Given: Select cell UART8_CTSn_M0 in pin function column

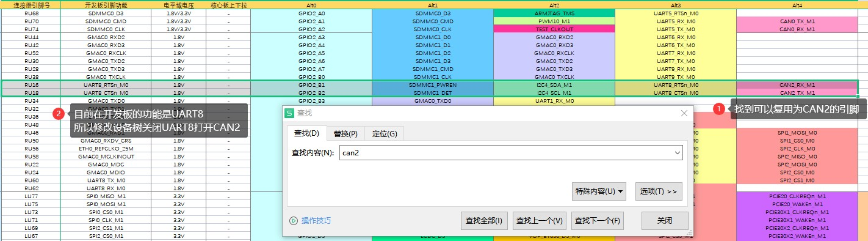Looking at the screenshot, I should coord(106,93).
